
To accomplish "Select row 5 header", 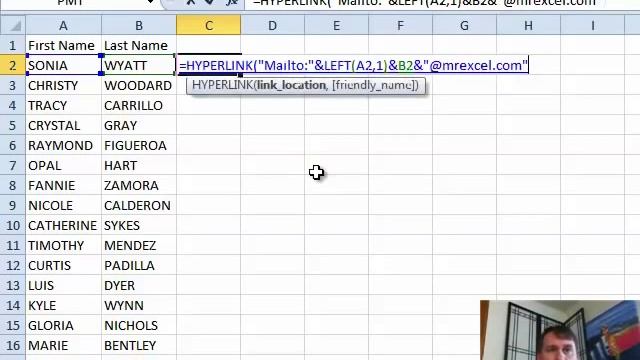I will click(x=13, y=125).
